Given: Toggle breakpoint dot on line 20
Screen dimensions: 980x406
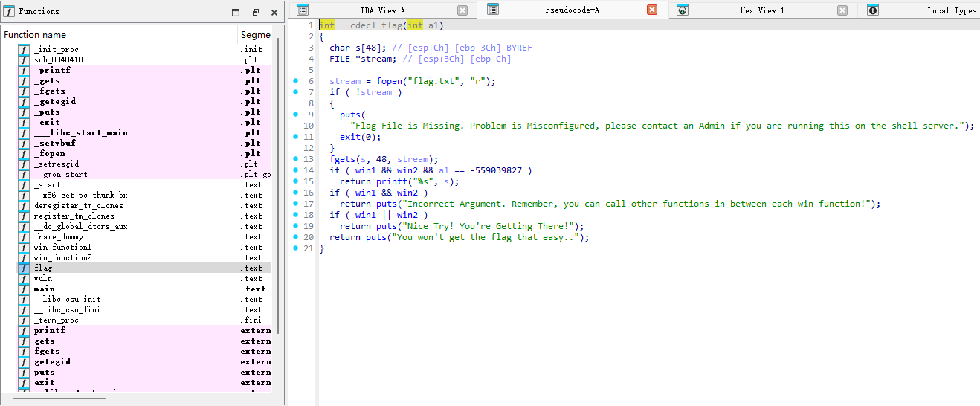Looking at the screenshot, I should 295,237.
